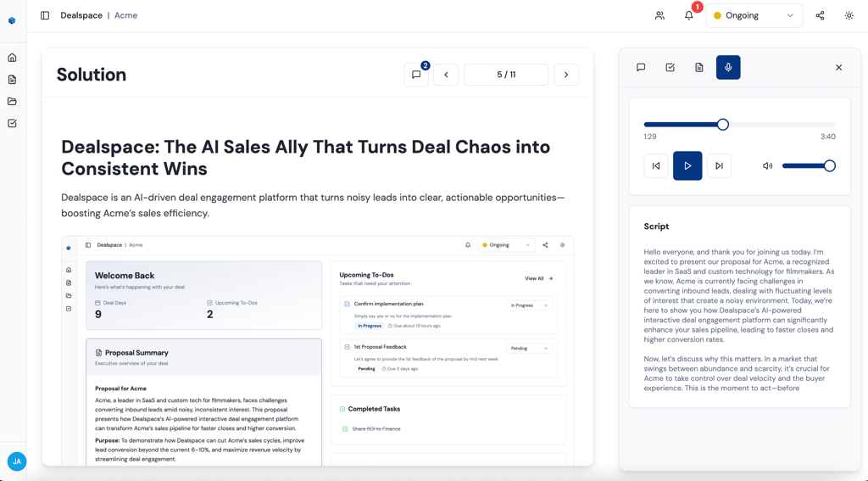Image resolution: width=868 pixels, height=481 pixels.
Task: Toggle the sidebar panel icon
Action: (45, 15)
